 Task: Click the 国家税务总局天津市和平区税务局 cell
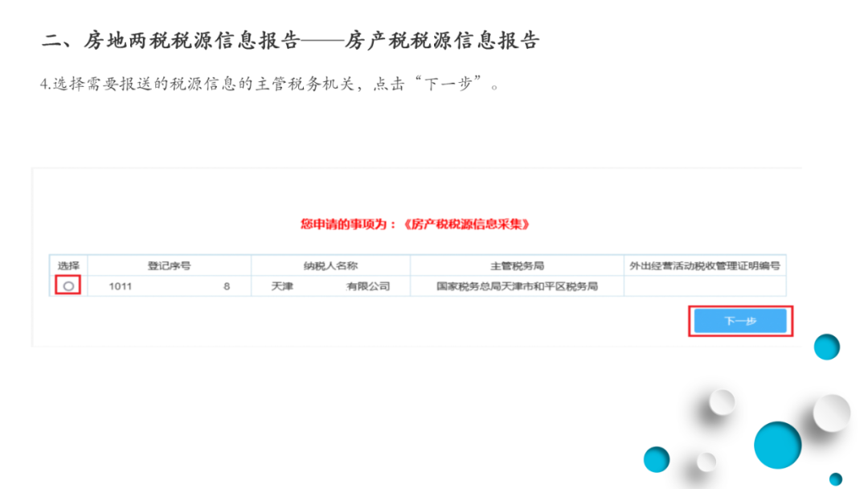(517, 286)
